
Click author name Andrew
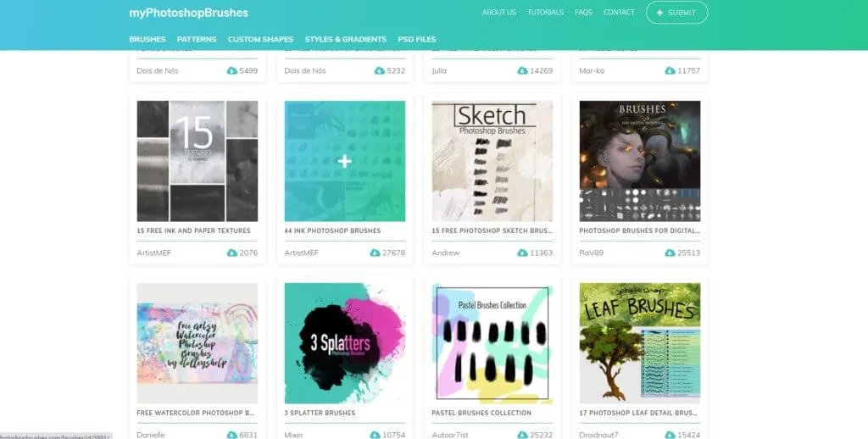tap(446, 253)
